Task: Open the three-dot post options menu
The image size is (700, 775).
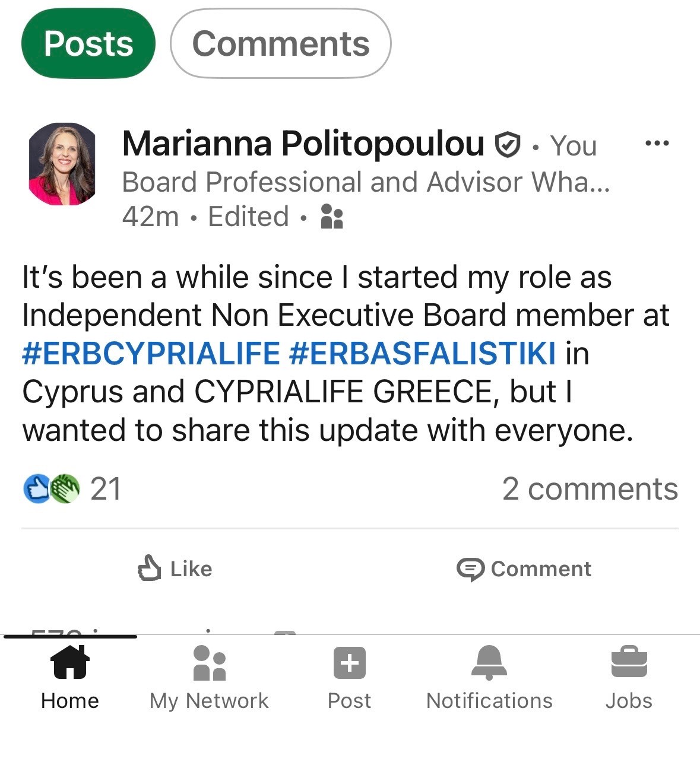Action: point(657,144)
